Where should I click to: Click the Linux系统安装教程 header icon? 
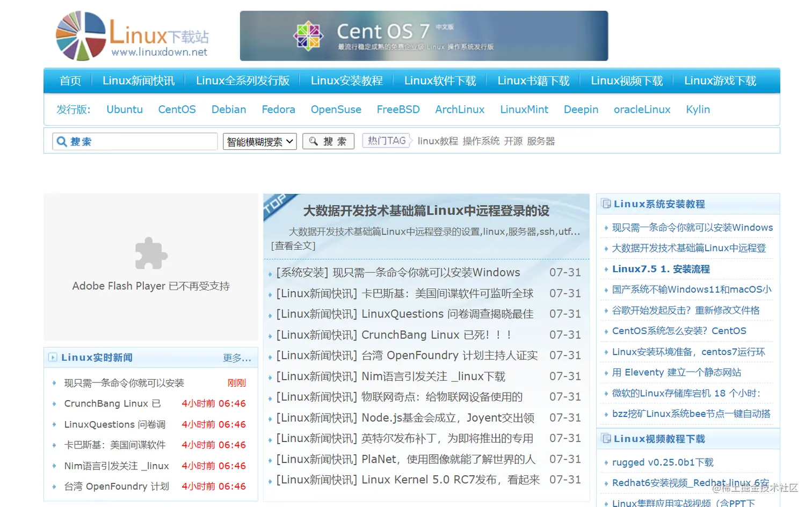pyautogui.click(x=606, y=204)
